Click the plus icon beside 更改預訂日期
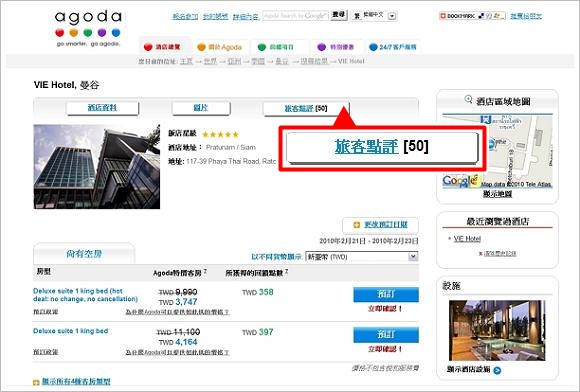 (357, 225)
